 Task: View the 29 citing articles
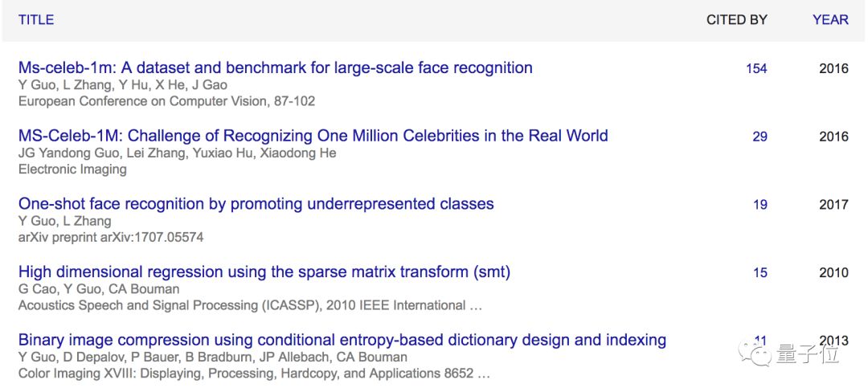click(759, 137)
